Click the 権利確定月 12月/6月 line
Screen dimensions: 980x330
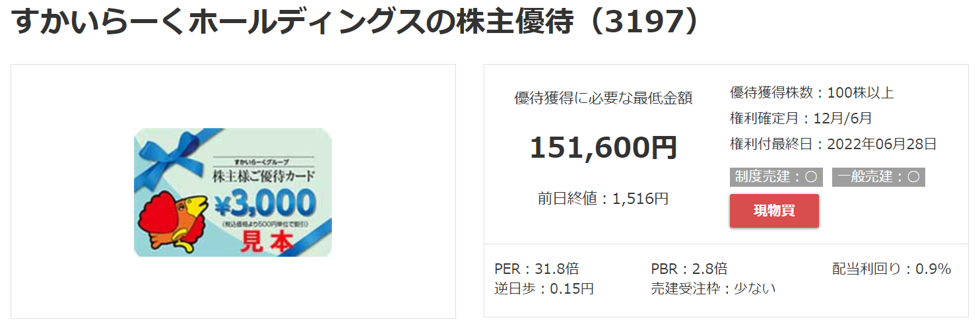801,118
